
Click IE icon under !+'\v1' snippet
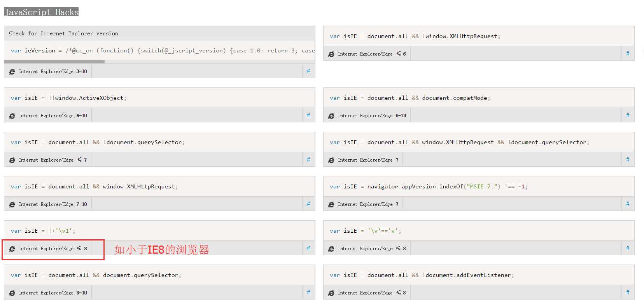(x=12, y=249)
